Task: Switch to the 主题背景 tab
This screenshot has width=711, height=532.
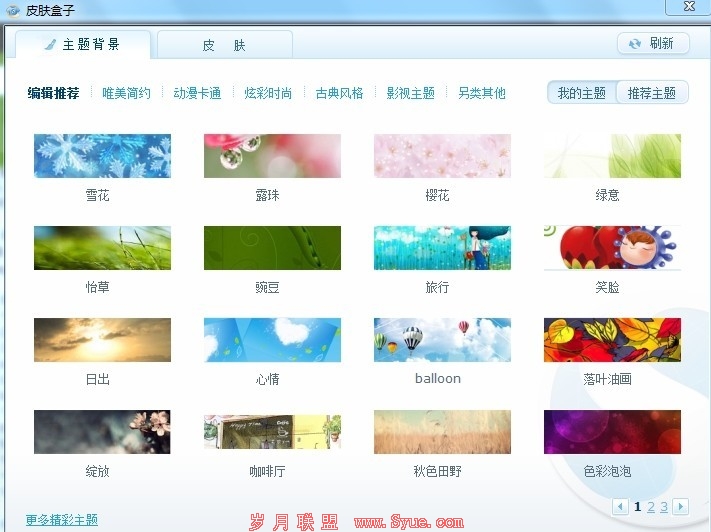Action: point(83,44)
